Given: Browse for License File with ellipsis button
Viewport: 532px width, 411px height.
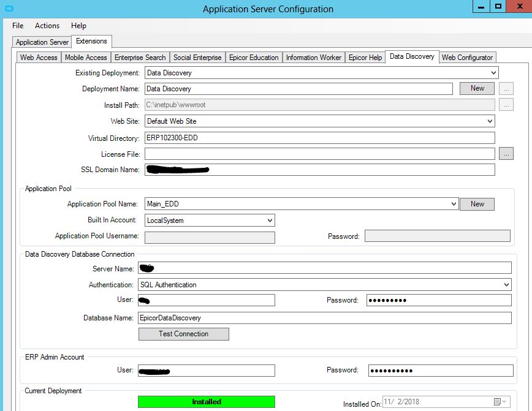Looking at the screenshot, I should pos(506,154).
